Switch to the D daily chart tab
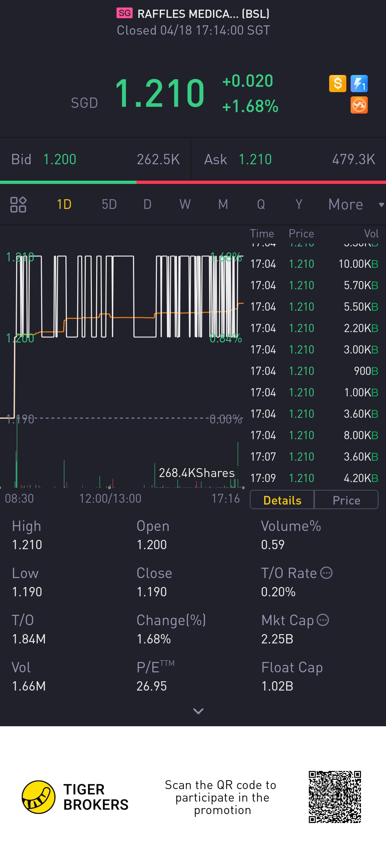The width and height of the screenshot is (386, 868). point(147,205)
